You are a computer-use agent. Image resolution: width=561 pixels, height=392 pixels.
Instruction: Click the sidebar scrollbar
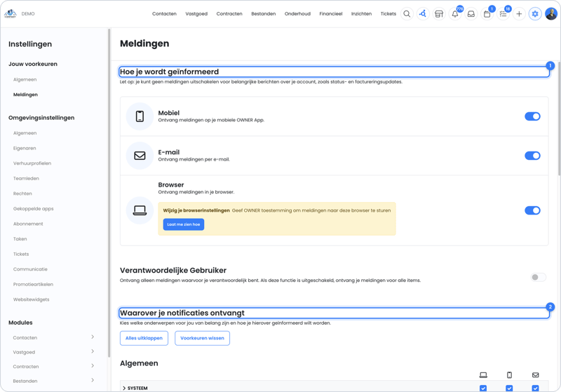point(109,193)
